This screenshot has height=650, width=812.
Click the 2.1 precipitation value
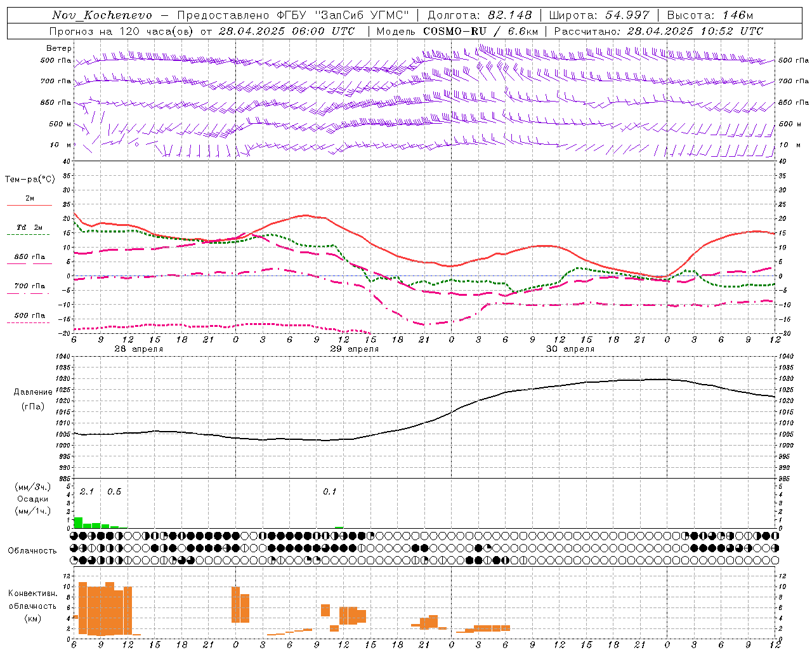click(87, 492)
